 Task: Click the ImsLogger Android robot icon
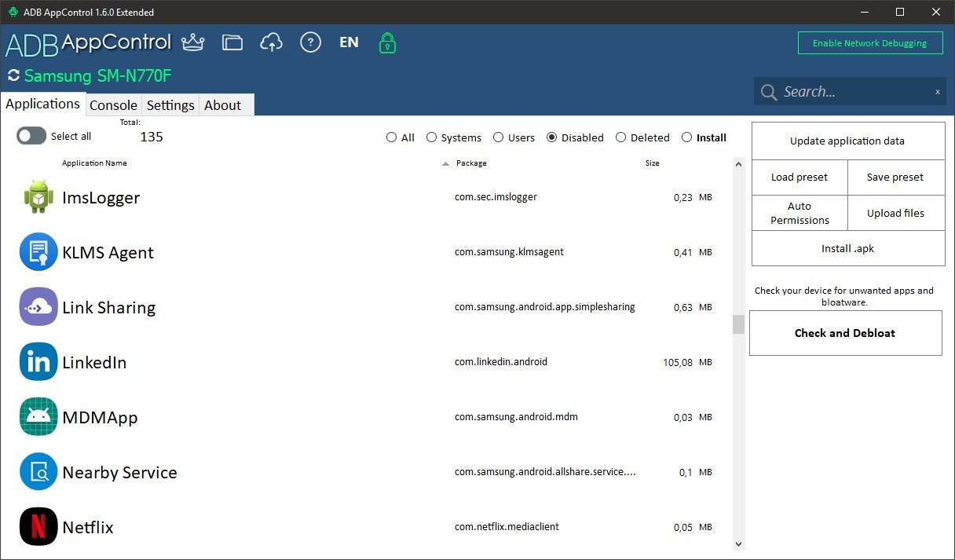click(38, 197)
